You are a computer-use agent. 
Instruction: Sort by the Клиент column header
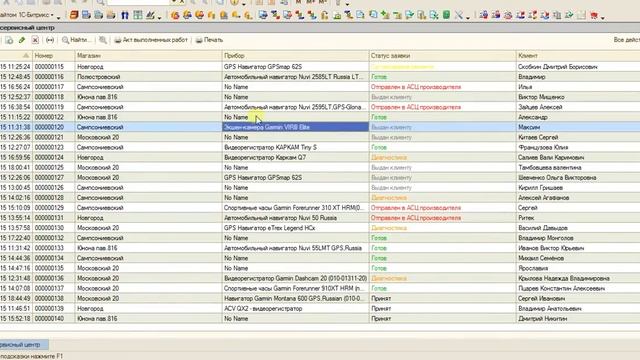(x=578, y=56)
